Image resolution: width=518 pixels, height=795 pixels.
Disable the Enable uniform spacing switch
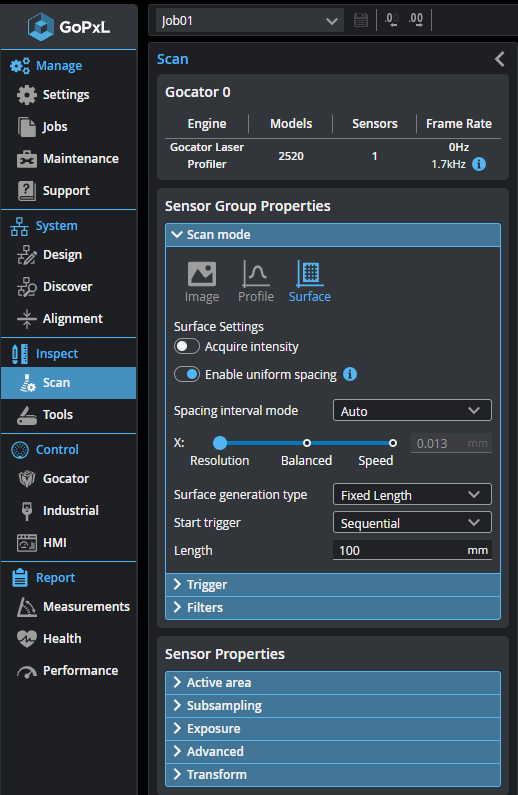pyautogui.click(x=187, y=375)
